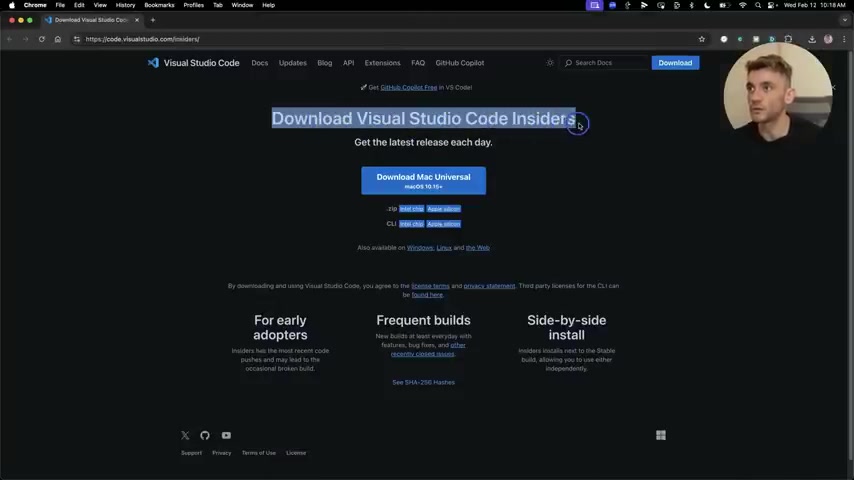Close the Download Visual Studio Code tab

137,20
